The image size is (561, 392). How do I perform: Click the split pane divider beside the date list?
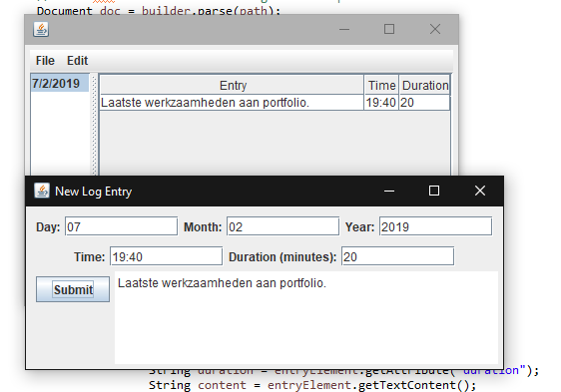(x=95, y=125)
